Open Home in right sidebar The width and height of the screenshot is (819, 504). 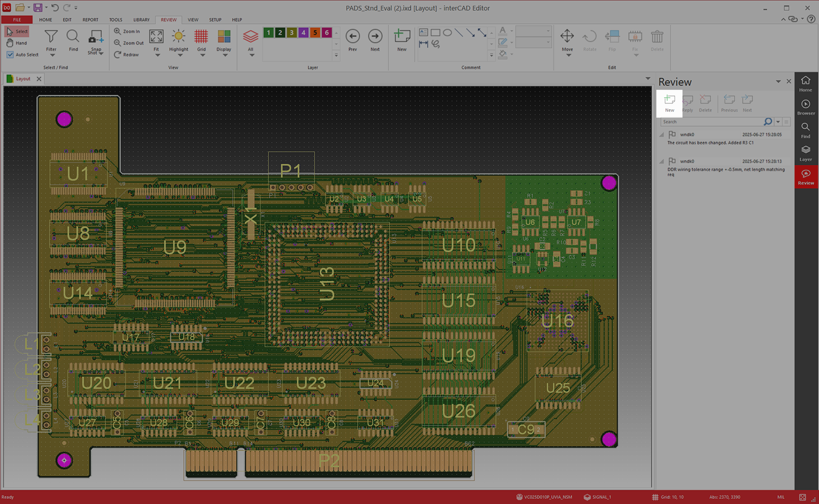[x=806, y=84]
